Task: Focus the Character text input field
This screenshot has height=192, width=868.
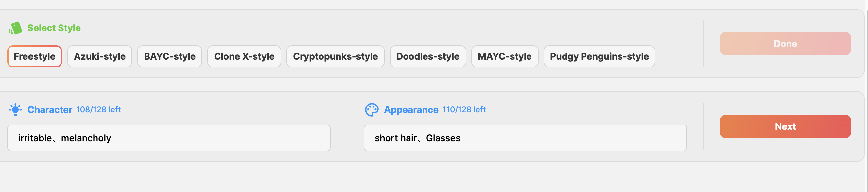Action: pos(168,138)
